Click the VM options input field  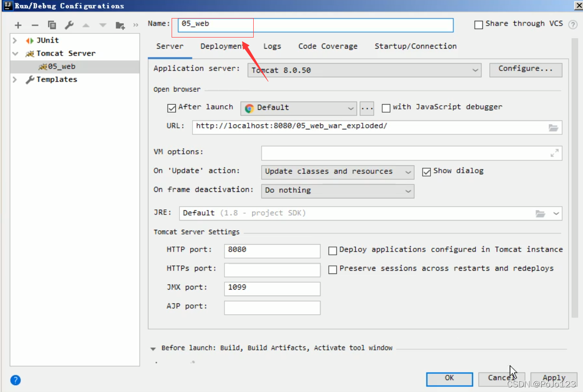click(x=411, y=153)
